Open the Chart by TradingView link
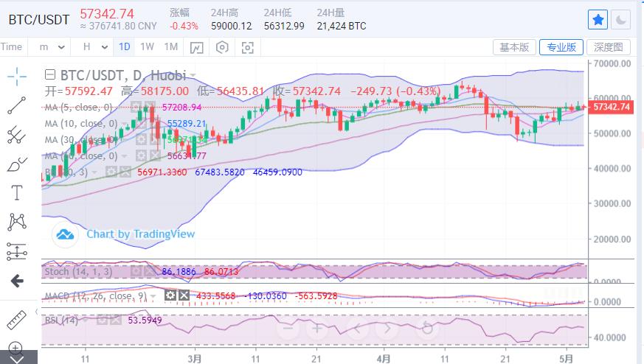The width and height of the screenshot is (644, 364). [140, 234]
